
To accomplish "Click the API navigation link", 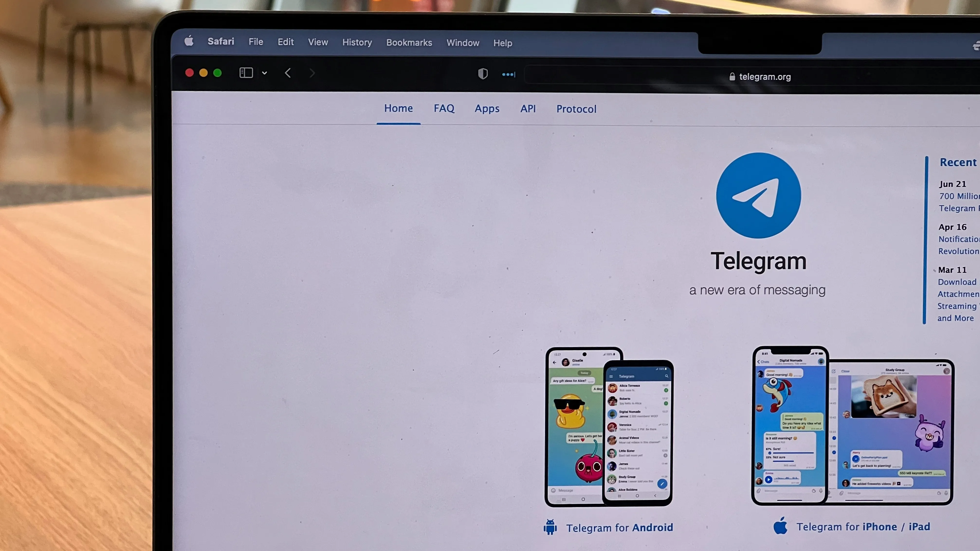I will (x=528, y=108).
